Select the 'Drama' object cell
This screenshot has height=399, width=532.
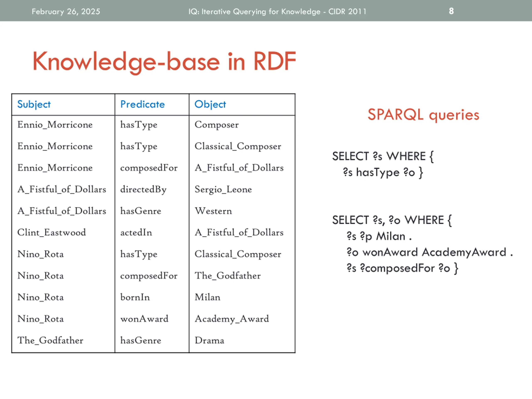[209, 340]
